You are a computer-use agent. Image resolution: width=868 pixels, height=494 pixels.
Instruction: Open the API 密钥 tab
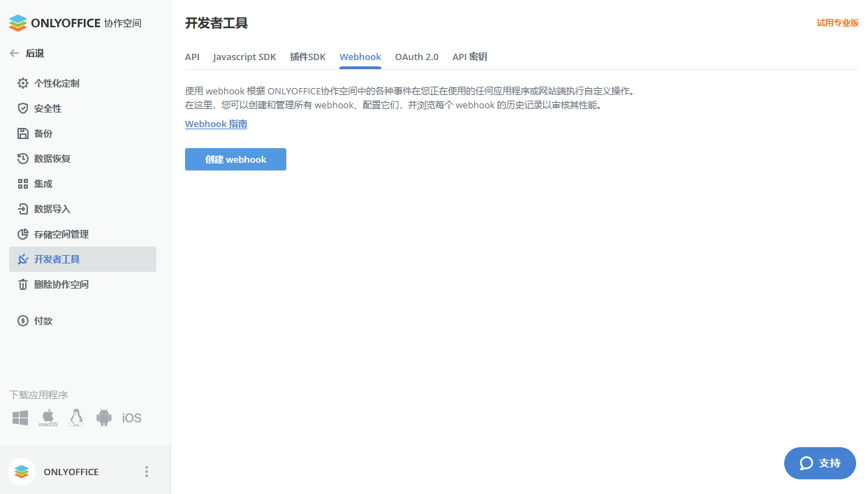[470, 57]
